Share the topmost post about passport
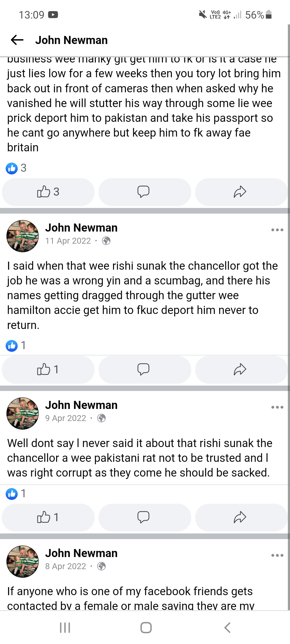The image size is (290, 644). (240, 192)
